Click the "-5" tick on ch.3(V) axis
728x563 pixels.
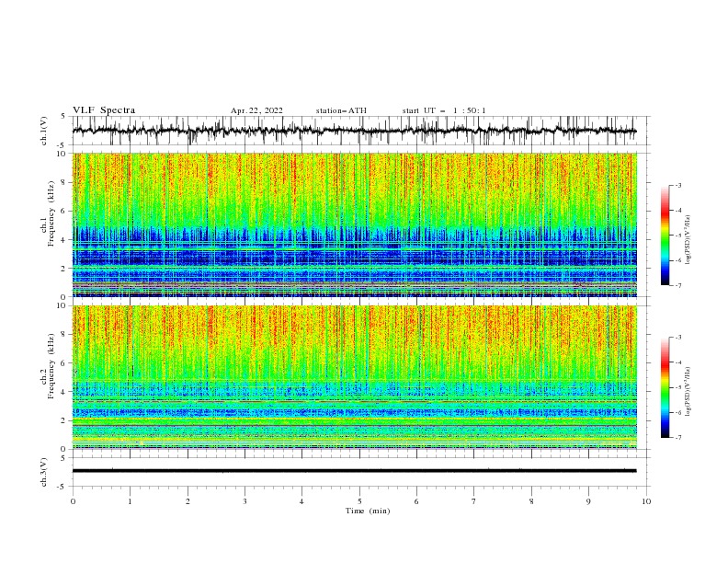63,487
